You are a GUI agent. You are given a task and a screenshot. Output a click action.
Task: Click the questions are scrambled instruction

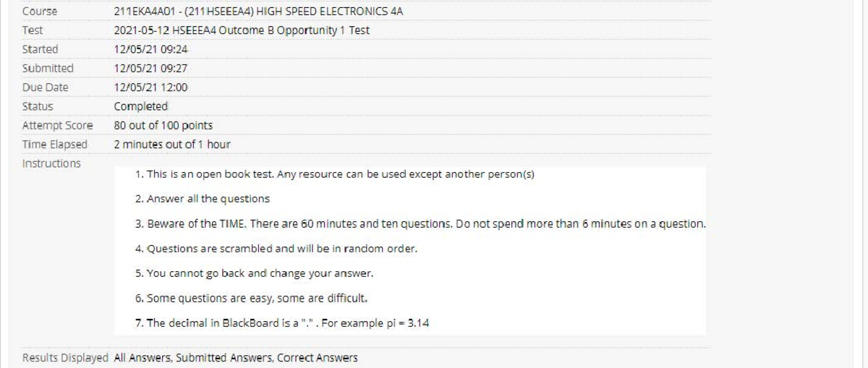[x=276, y=249]
